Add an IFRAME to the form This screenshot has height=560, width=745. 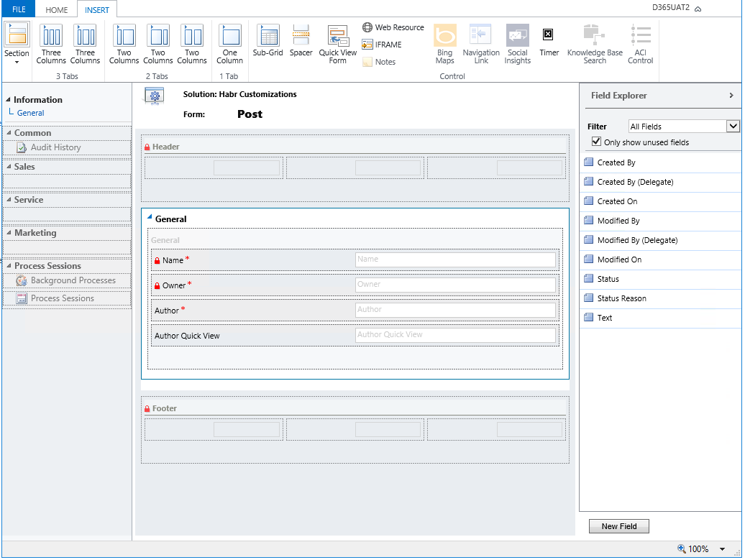click(x=383, y=44)
